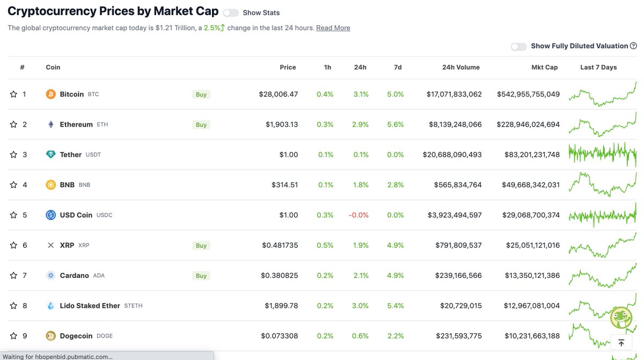Click Bitcoin price $28,006.47

coord(279,94)
